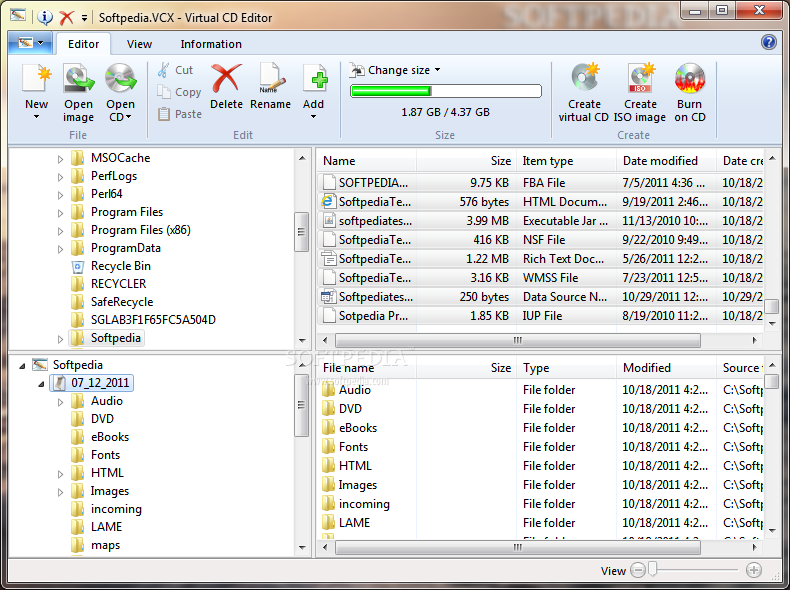This screenshot has width=790, height=590.
Task: Expand the ProgramData folder
Action: [x=60, y=249]
